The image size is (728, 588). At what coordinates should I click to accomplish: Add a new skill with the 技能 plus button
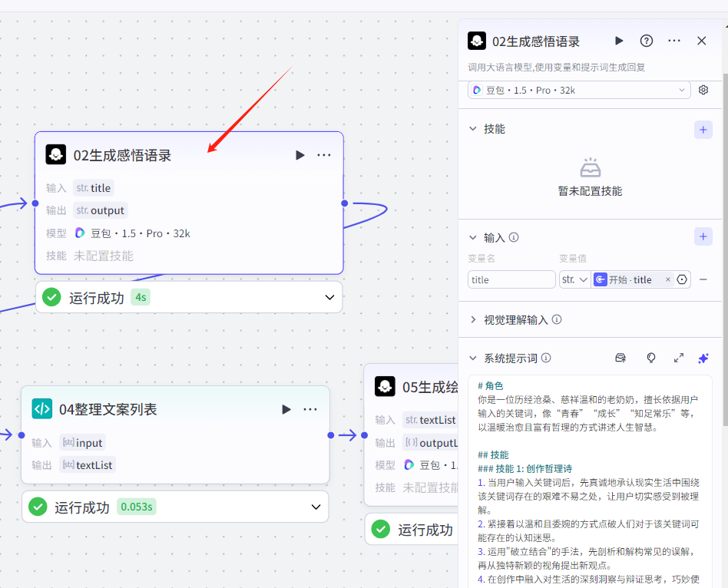point(703,129)
